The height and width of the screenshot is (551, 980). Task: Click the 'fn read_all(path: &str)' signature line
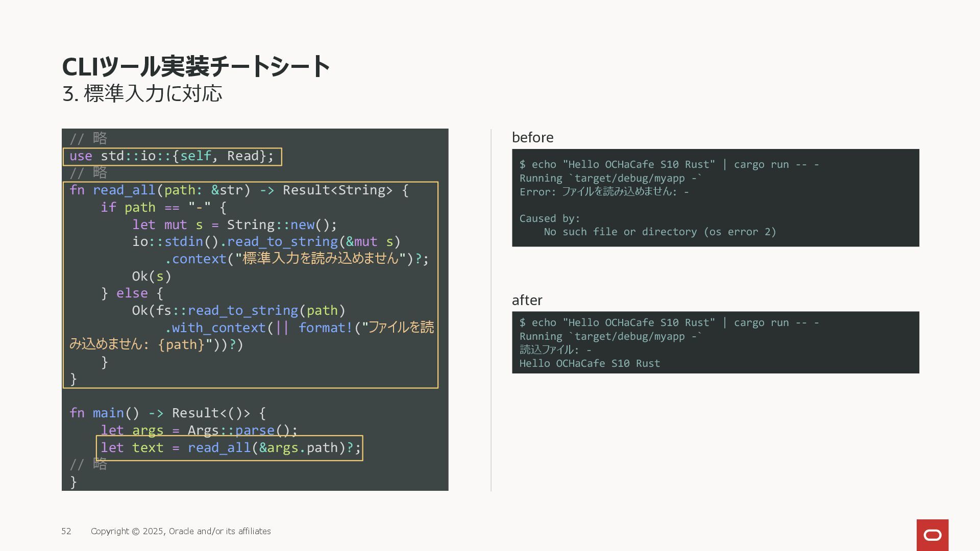(x=239, y=190)
